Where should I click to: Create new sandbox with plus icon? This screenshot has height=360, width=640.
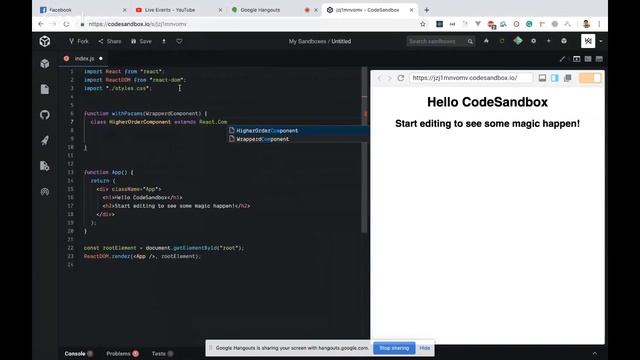tap(549, 41)
